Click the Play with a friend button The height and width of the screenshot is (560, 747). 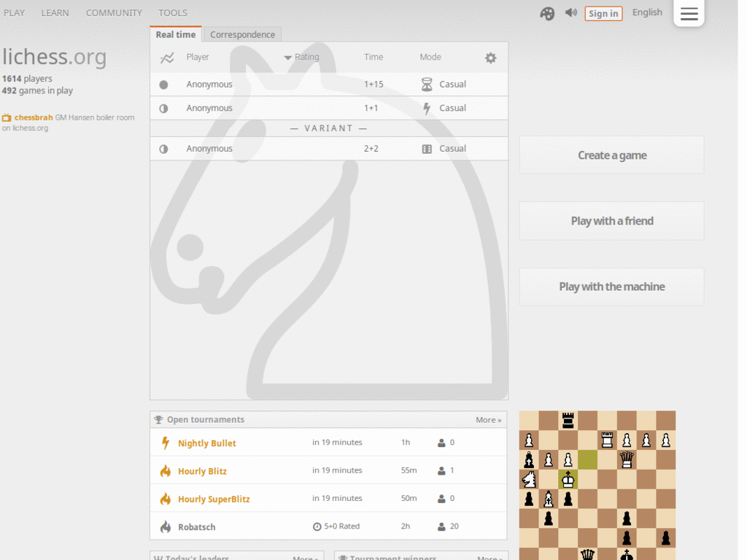pos(612,221)
